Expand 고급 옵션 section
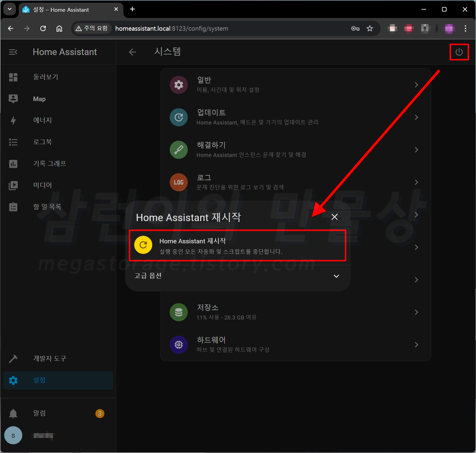This screenshot has height=453, width=476. pos(238,276)
